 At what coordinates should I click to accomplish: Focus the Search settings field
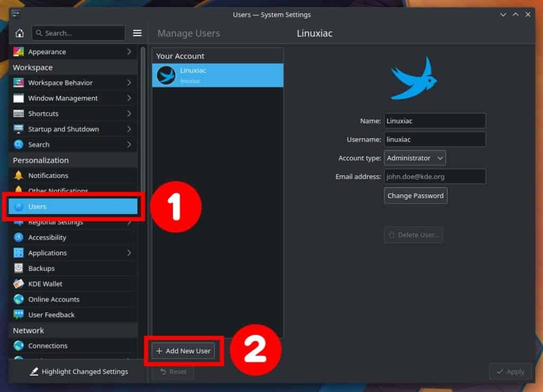click(x=78, y=33)
